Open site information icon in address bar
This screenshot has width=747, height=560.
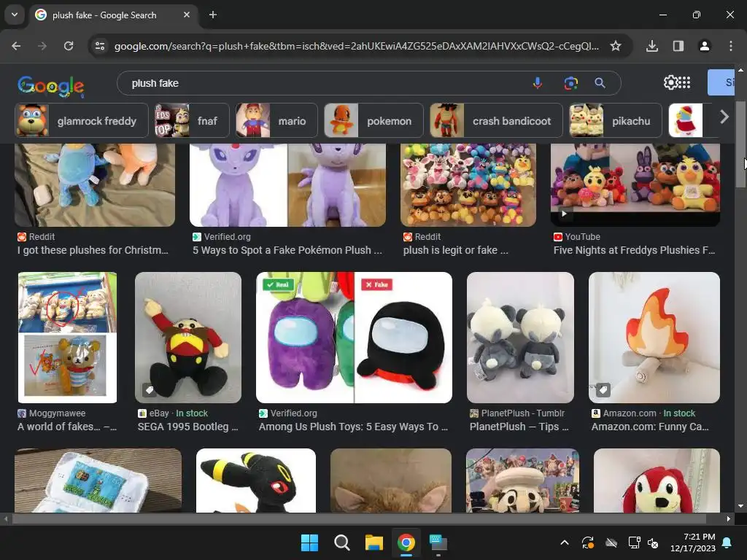pyautogui.click(x=100, y=46)
